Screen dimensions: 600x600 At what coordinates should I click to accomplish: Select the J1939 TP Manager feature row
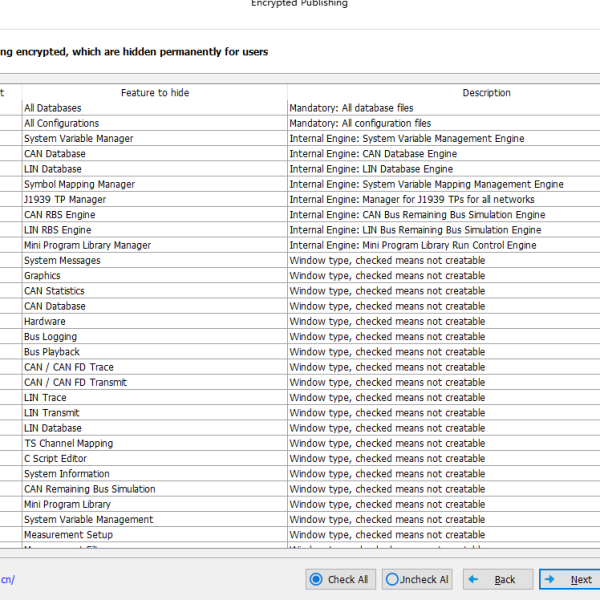click(x=65, y=200)
